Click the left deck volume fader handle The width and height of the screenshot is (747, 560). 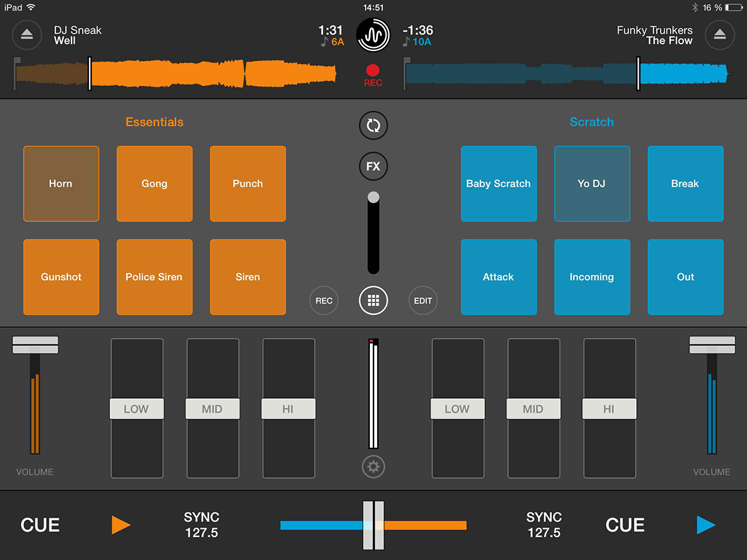pos(35,345)
